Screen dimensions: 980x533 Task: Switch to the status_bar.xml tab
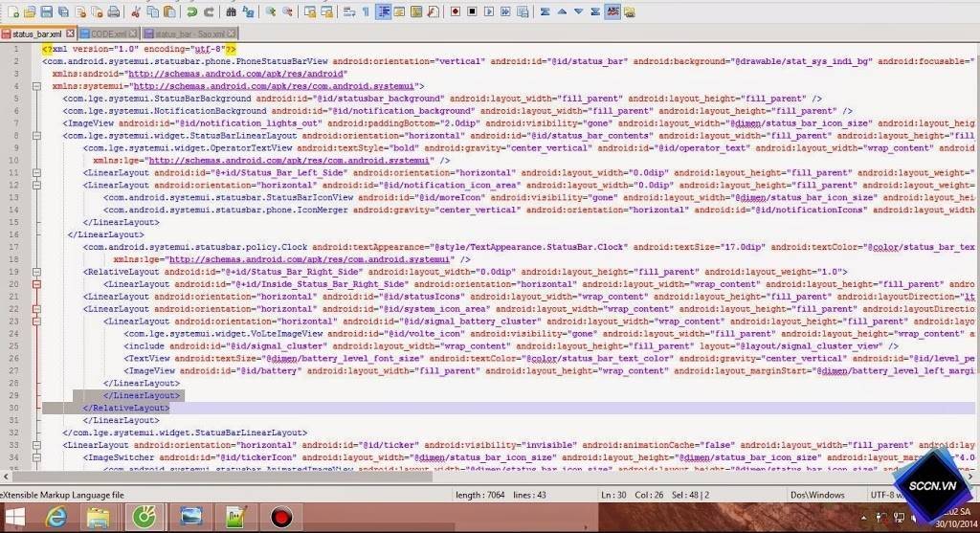(x=36, y=33)
